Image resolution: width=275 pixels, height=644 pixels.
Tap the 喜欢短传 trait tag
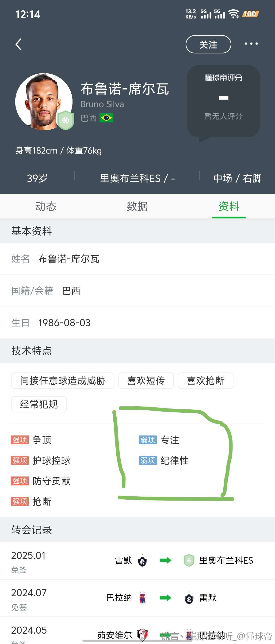pyautogui.click(x=146, y=381)
